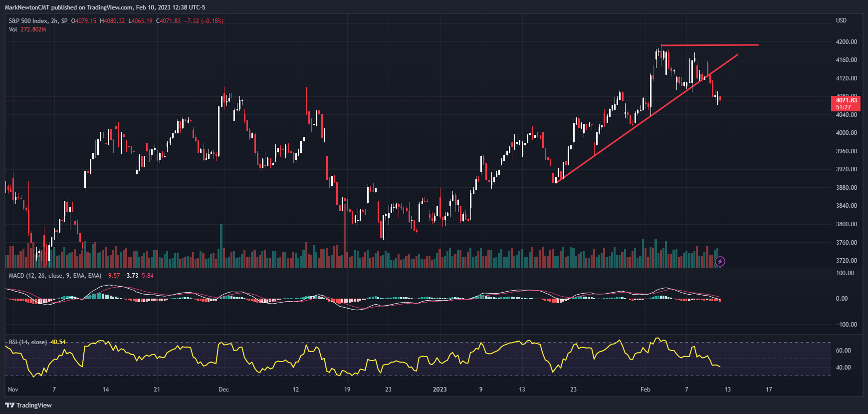
Task: Click the published-on header text at top
Action: [105, 7]
